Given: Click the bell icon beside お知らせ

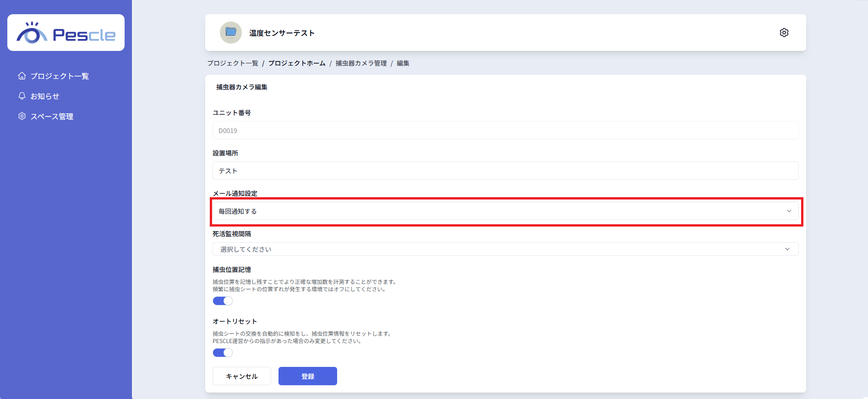Looking at the screenshot, I should [22, 96].
